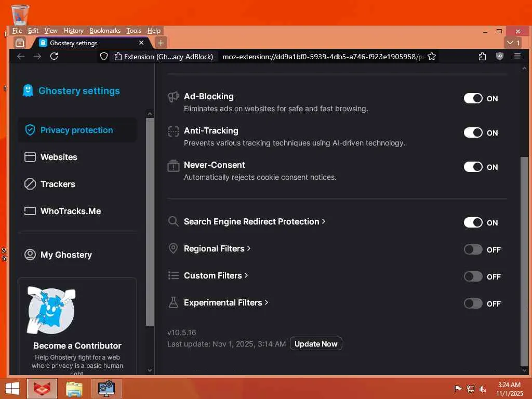Click the Regional Filters location pin icon

tap(173, 248)
